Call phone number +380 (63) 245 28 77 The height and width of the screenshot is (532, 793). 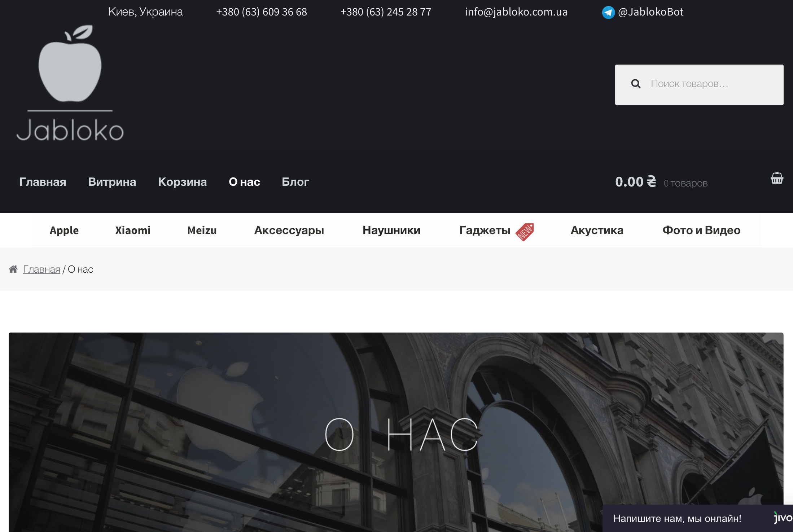click(x=386, y=12)
